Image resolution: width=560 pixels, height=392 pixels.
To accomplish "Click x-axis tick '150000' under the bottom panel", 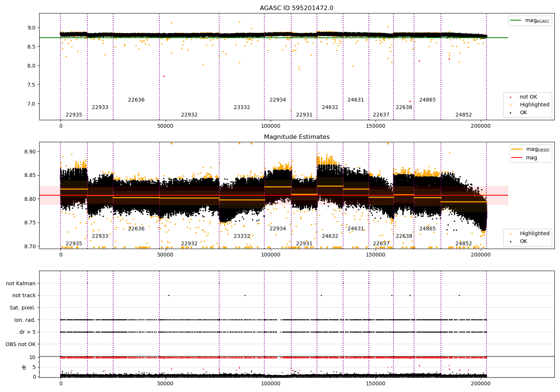I will pos(375,384).
